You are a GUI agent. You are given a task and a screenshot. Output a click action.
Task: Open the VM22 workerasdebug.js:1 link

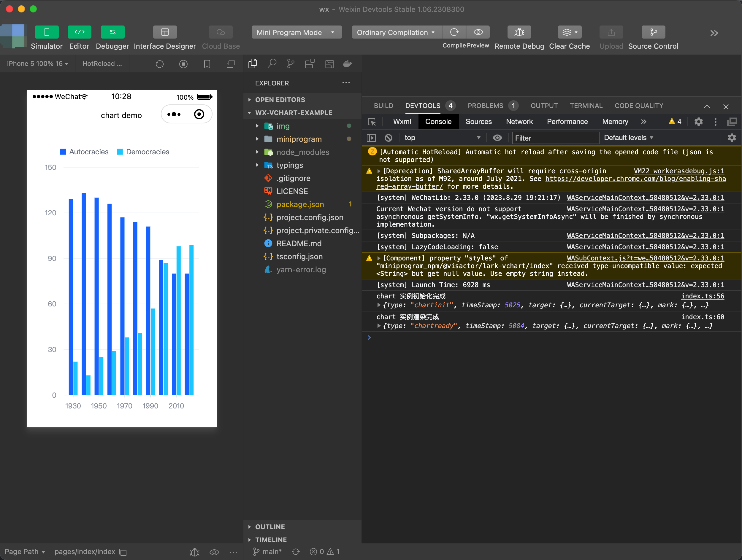click(x=678, y=171)
